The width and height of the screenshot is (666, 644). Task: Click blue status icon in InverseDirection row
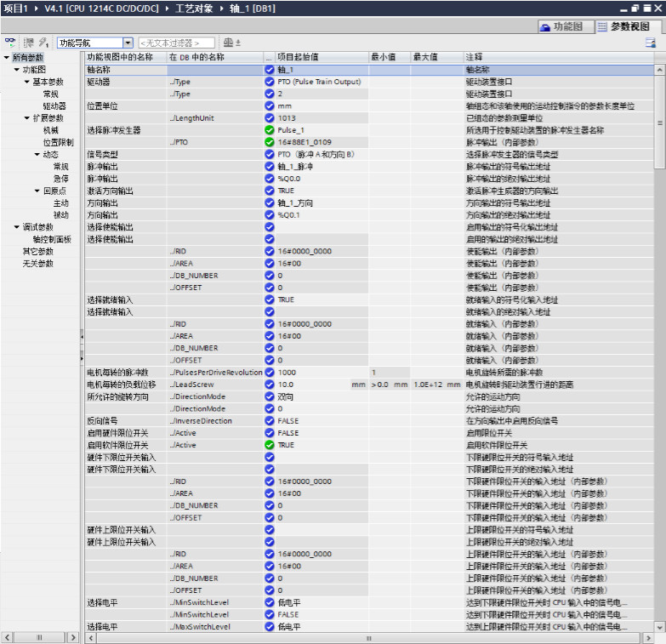[x=270, y=420]
